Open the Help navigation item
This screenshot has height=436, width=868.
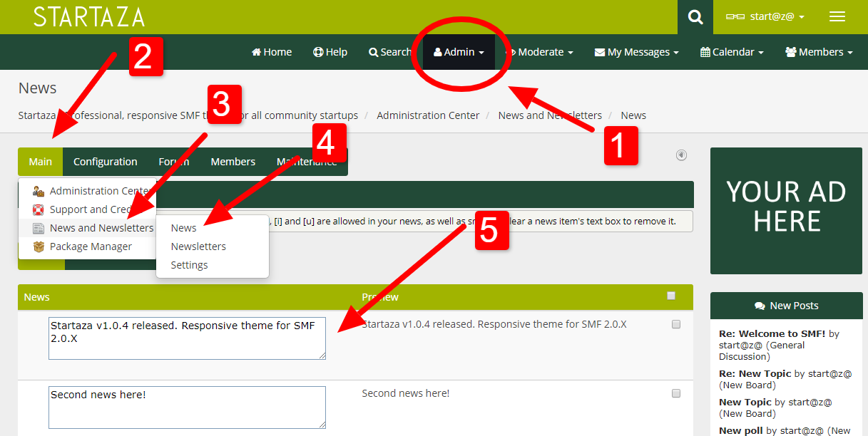point(330,52)
